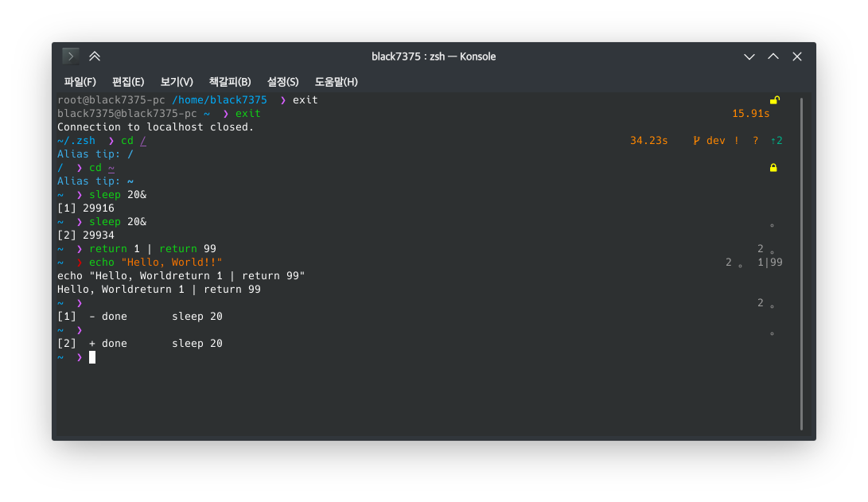Click the 'Alias tip: ~' line

pos(95,181)
